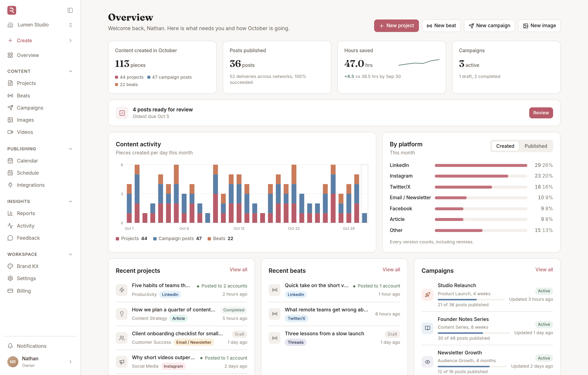This screenshot has height=375, width=588.
Task: Go to Overview in the sidebar
Action: click(x=40, y=55)
